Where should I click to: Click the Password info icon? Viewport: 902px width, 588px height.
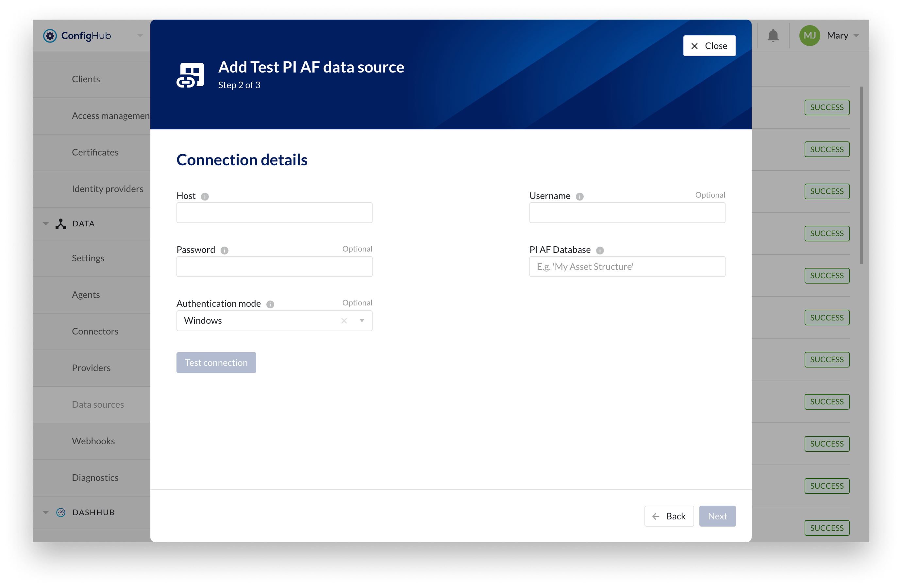(225, 251)
